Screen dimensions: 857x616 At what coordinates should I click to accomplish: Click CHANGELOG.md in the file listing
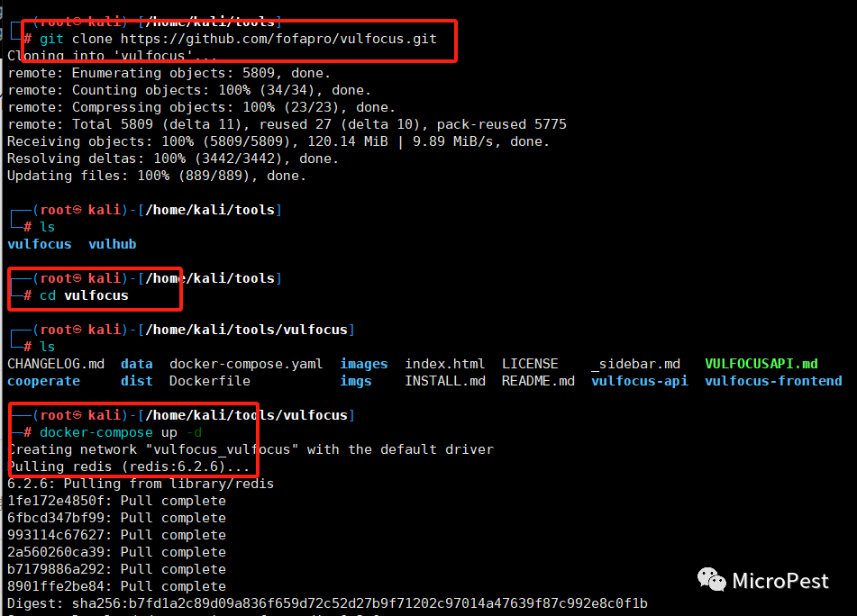pos(56,364)
